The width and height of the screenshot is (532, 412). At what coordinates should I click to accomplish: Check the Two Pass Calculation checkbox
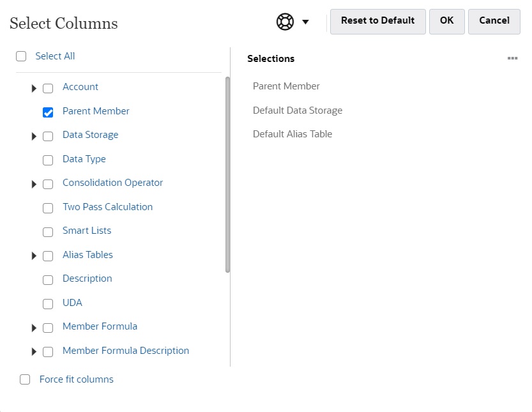coord(48,208)
